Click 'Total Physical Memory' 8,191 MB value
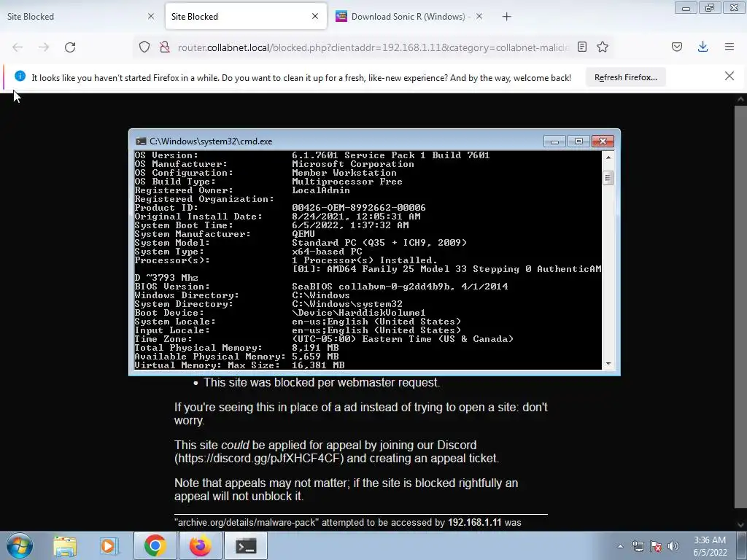This screenshot has height=560, width=747. pos(315,348)
